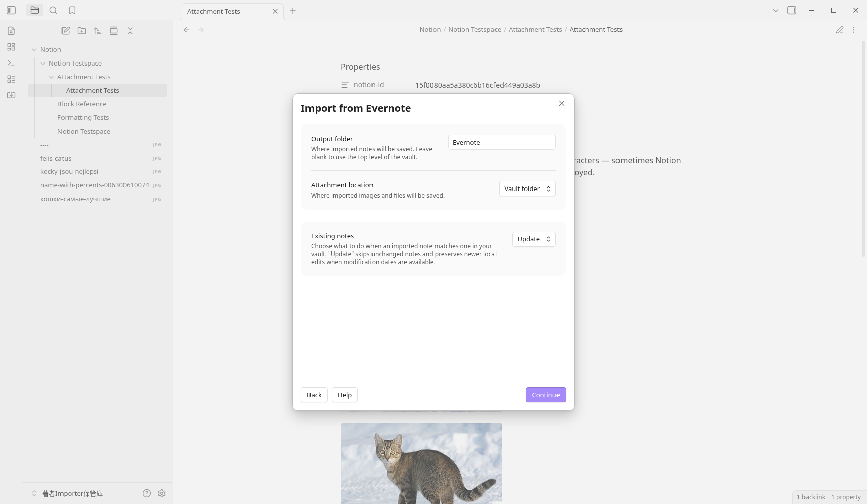
Task: Switch to editing view pencil icon
Action: click(840, 30)
